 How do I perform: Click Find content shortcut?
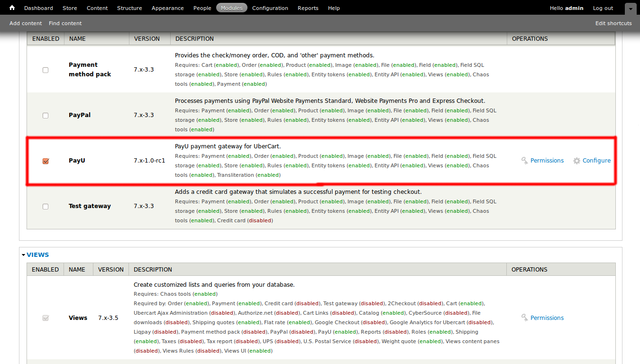(x=65, y=23)
